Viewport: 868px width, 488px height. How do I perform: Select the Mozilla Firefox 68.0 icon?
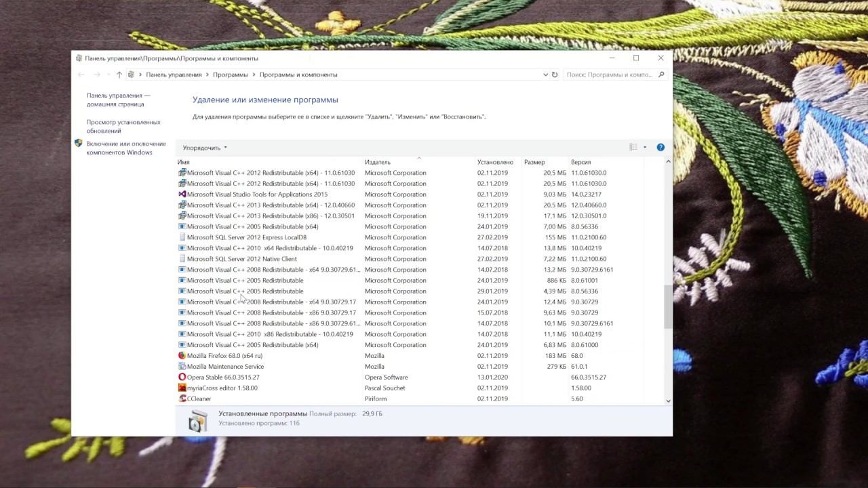click(x=182, y=356)
